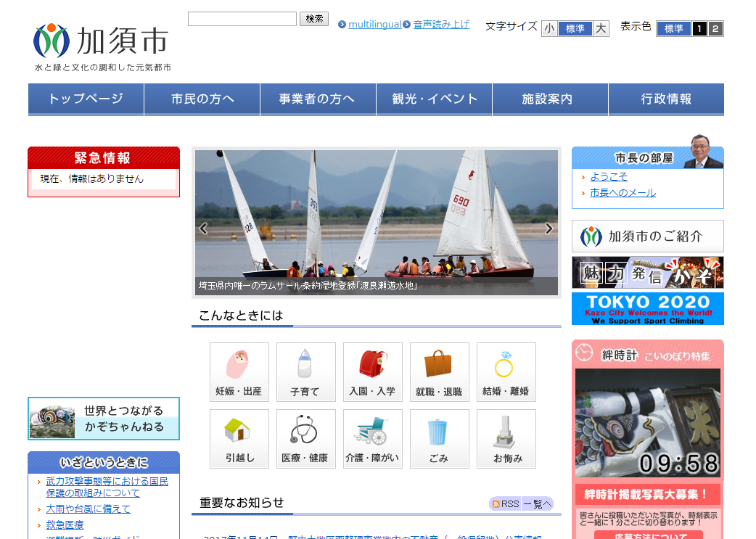The image size is (756, 539).
Task: Open the 結婚・離婚 ring icon
Action: click(506, 371)
